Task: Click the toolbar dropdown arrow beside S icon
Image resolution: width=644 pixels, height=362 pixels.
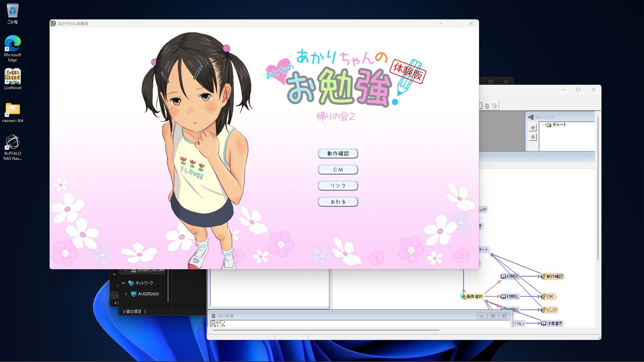Action: (480, 106)
